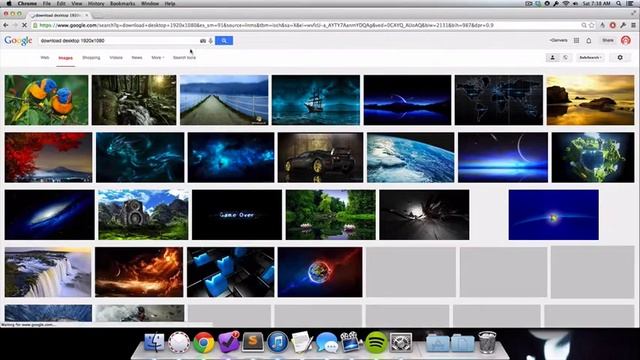Open Spotlight search in the menu bar
Screen dimensions: 640x360
pos(619,3)
